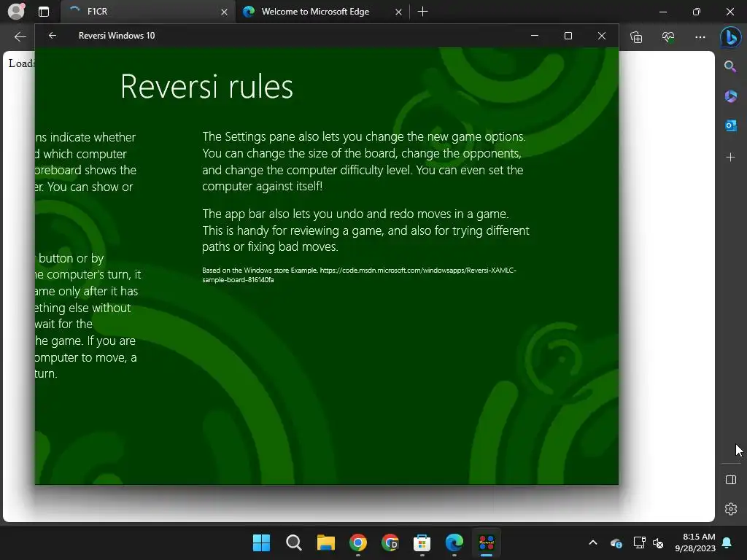Close the Reversi Windows 10 window

602,36
